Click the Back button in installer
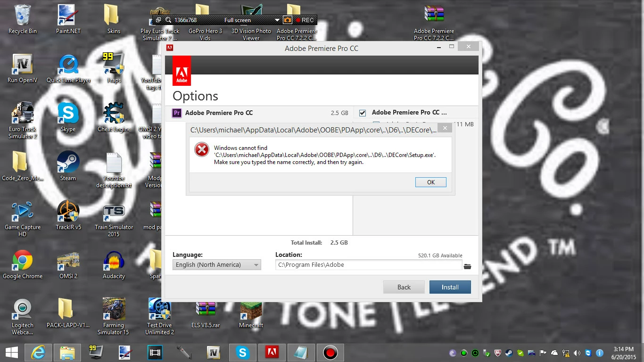644x362 pixels. pyautogui.click(x=404, y=287)
